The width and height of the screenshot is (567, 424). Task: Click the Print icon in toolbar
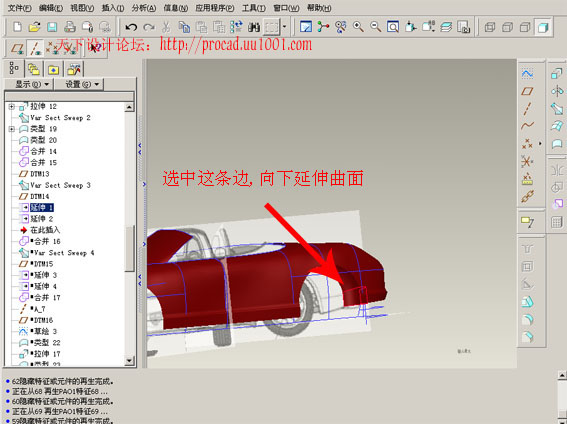click(x=70, y=27)
